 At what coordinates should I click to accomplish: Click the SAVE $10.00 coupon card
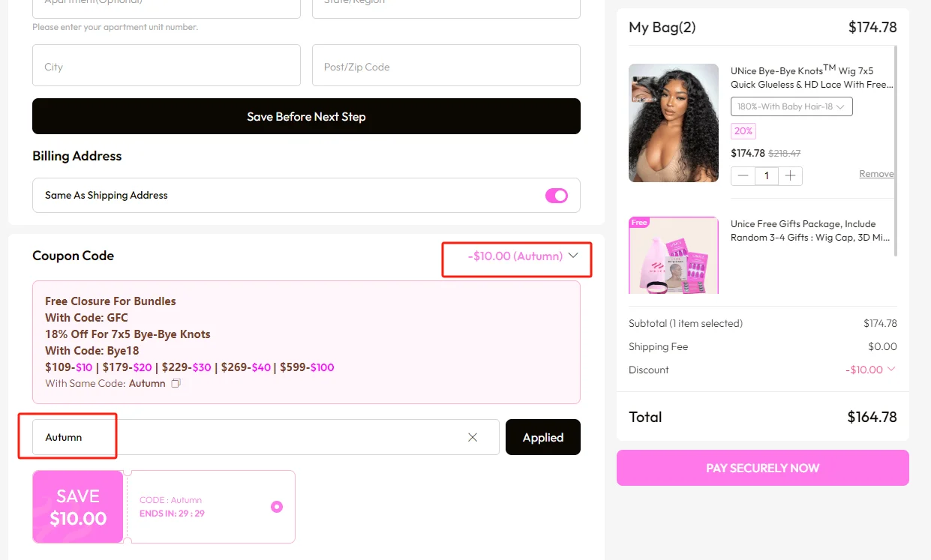point(164,507)
